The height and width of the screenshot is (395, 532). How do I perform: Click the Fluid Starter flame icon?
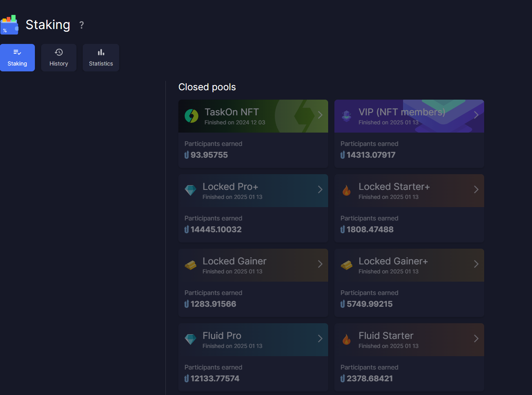click(347, 339)
